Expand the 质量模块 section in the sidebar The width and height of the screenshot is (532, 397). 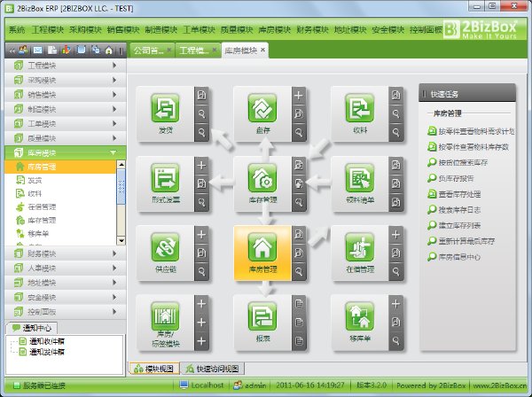click(65, 138)
